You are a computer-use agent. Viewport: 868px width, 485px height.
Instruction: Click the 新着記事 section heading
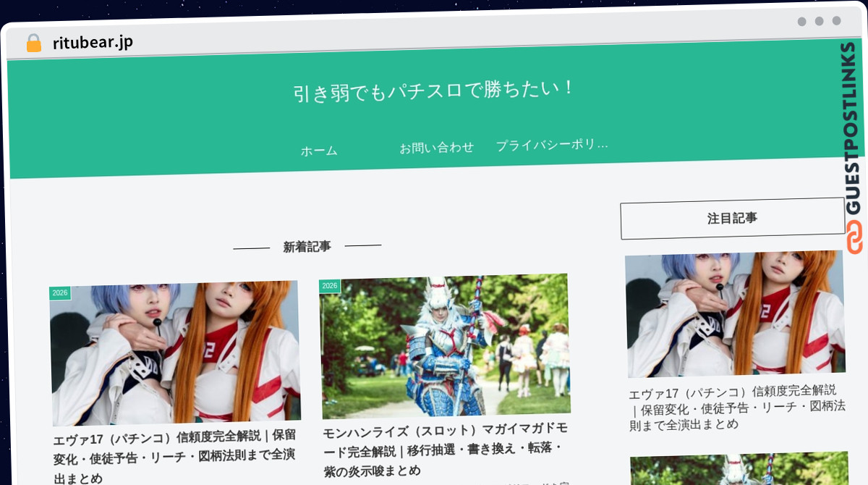(307, 247)
